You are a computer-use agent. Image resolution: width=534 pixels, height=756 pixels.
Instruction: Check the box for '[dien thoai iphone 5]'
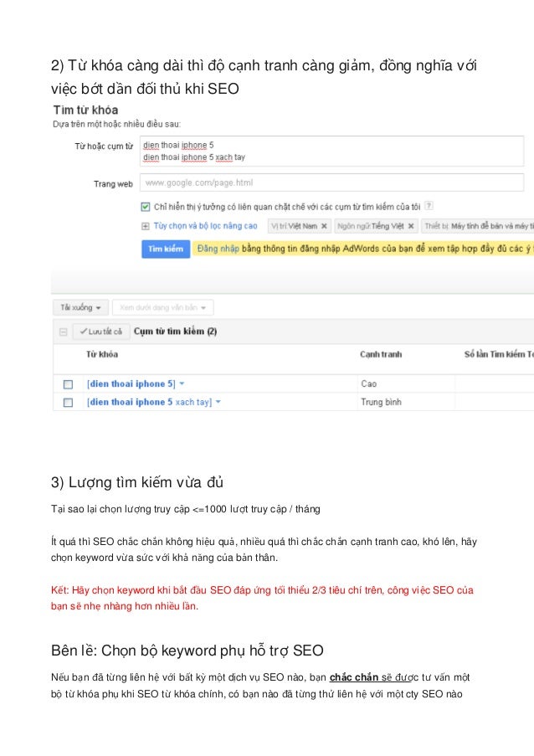coord(68,384)
